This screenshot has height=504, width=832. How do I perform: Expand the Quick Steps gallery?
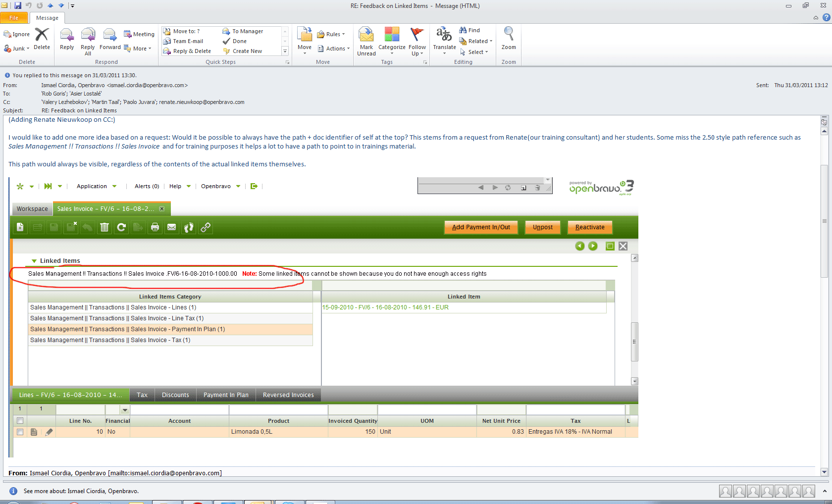pyautogui.click(x=285, y=51)
